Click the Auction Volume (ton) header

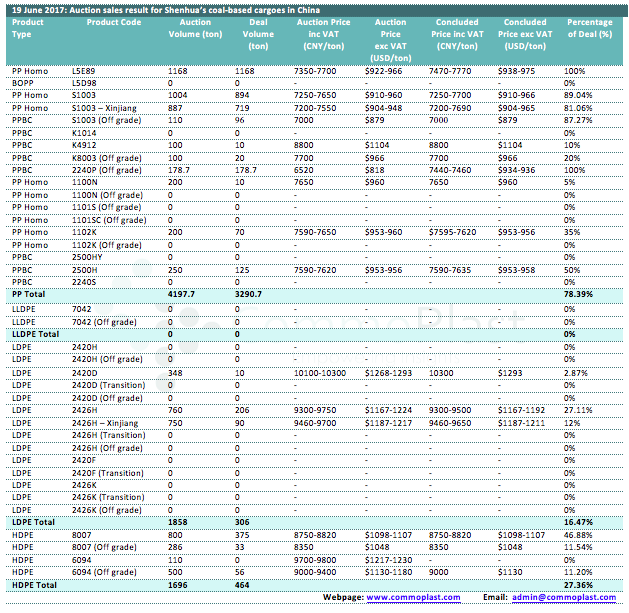click(187, 27)
